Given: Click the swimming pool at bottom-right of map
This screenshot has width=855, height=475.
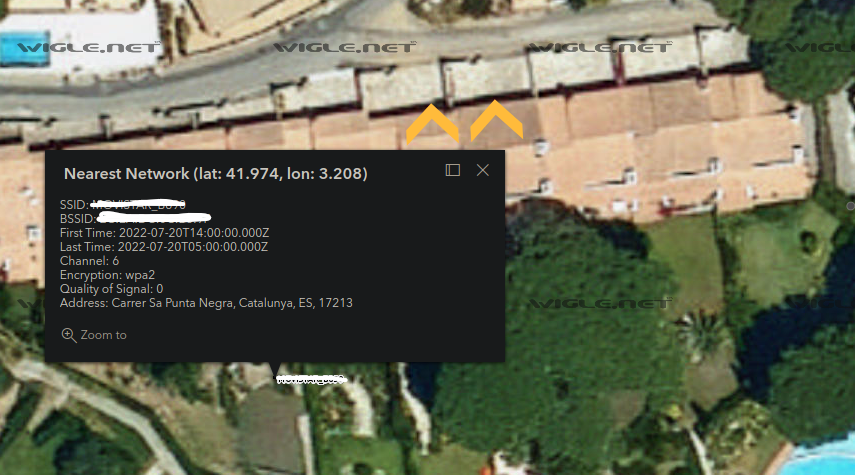Looking at the screenshot, I should coord(819,457).
